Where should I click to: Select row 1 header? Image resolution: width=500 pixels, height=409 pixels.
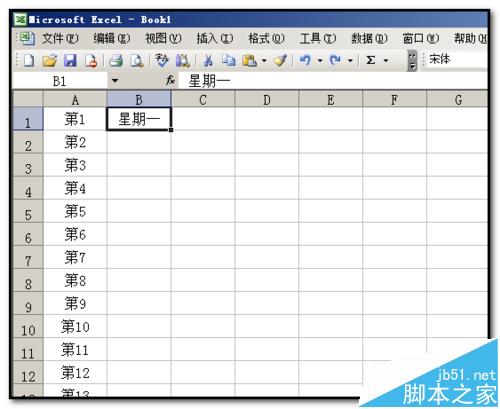(28, 119)
